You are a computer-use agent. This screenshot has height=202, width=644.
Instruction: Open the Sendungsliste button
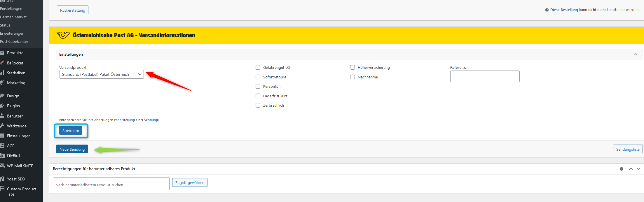point(628,149)
